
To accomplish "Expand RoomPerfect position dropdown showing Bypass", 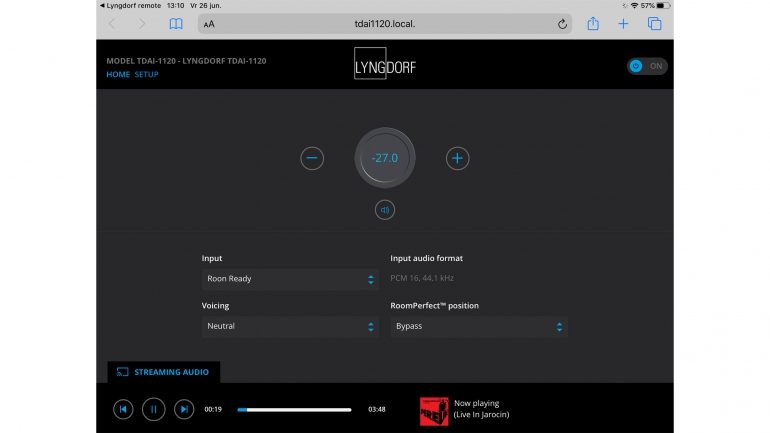I will (479, 326).
